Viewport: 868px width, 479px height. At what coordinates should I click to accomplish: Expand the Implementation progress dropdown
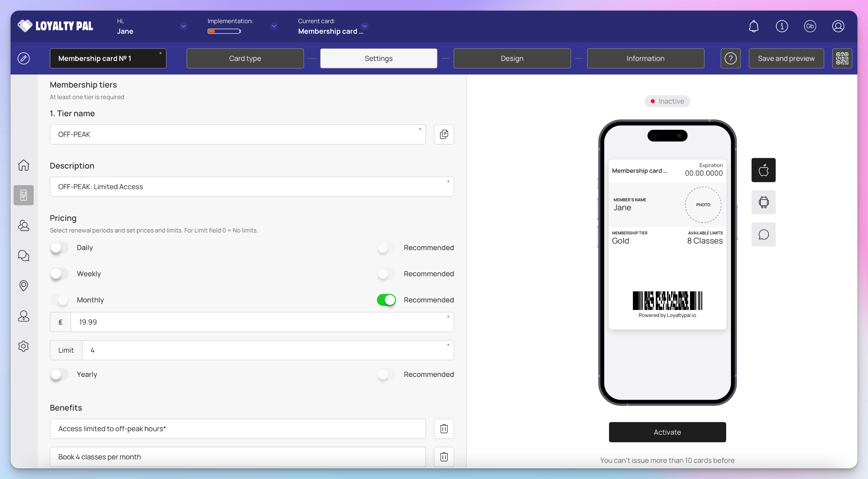(274, 26)
